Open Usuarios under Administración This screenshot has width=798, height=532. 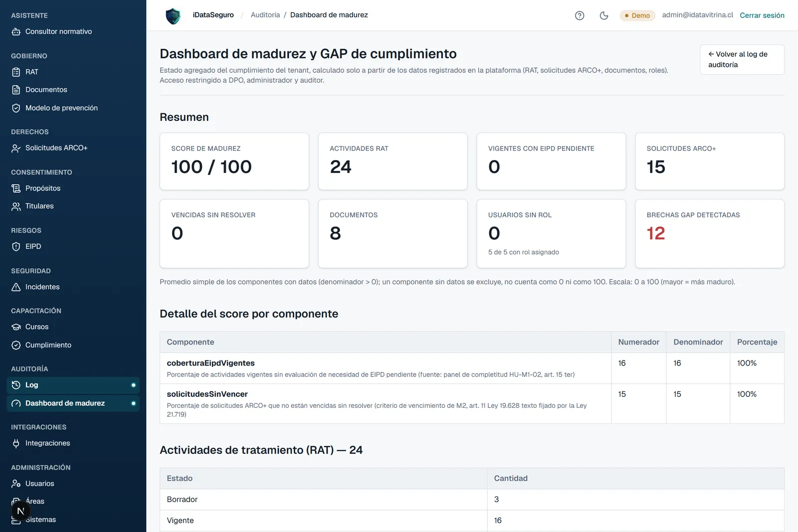[73, 484]
